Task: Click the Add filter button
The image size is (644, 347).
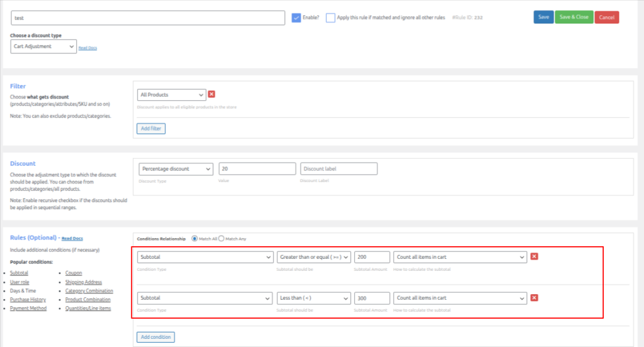Action: 151,128
